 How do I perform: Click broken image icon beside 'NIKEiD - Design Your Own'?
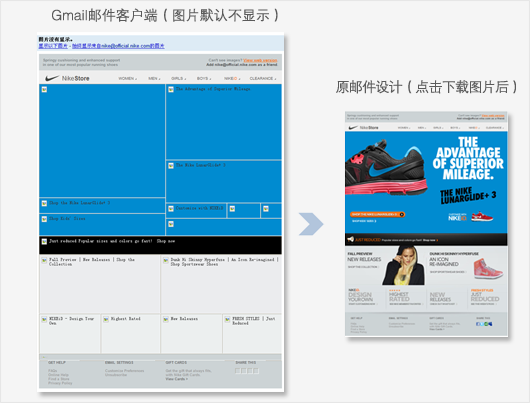(x=44, y=319)
